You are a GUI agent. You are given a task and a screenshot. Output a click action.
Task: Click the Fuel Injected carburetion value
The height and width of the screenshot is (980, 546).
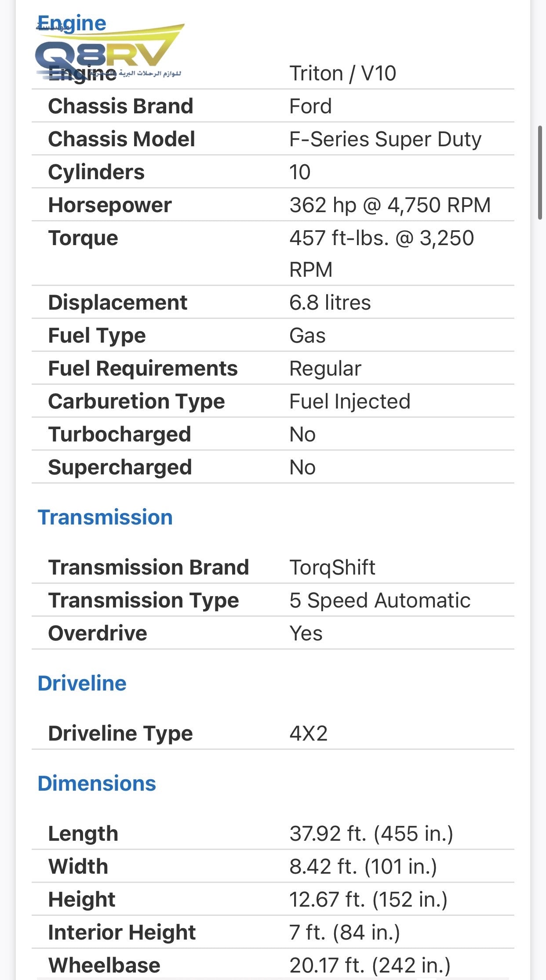(350, 401)
